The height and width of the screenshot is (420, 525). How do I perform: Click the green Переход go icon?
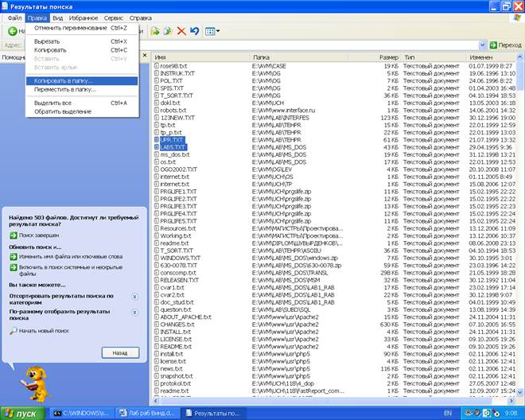tap(493, 45)
